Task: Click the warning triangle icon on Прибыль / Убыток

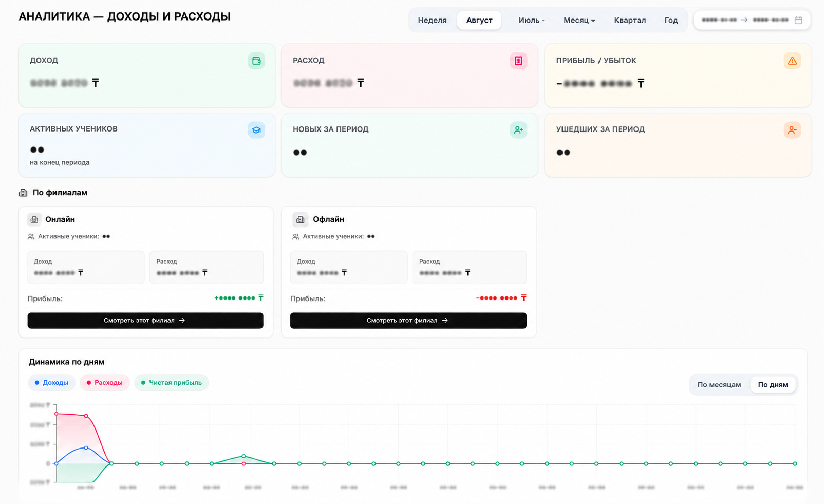Action: [x=792, y=61]
